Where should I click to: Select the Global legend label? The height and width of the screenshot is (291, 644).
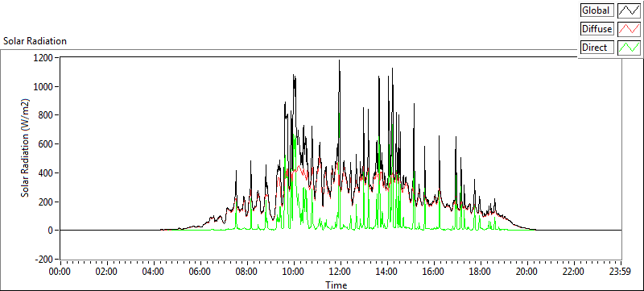(x=597, y=10)
